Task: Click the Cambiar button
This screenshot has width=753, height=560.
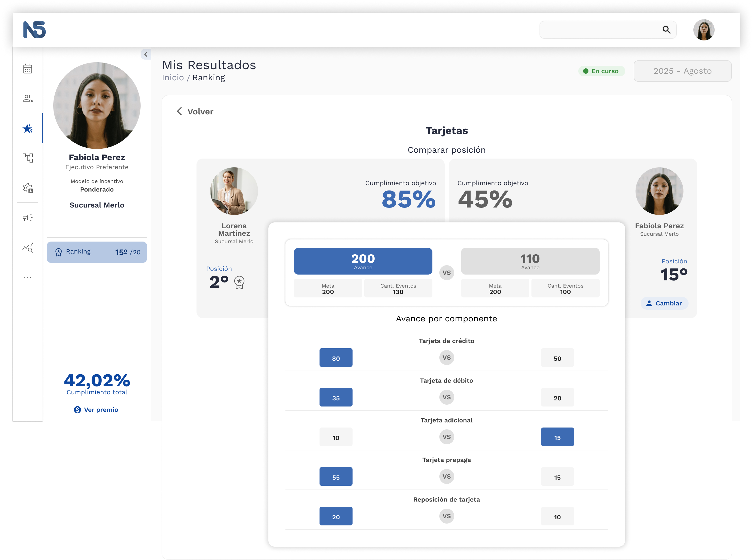Action: [x=664, y=303]
